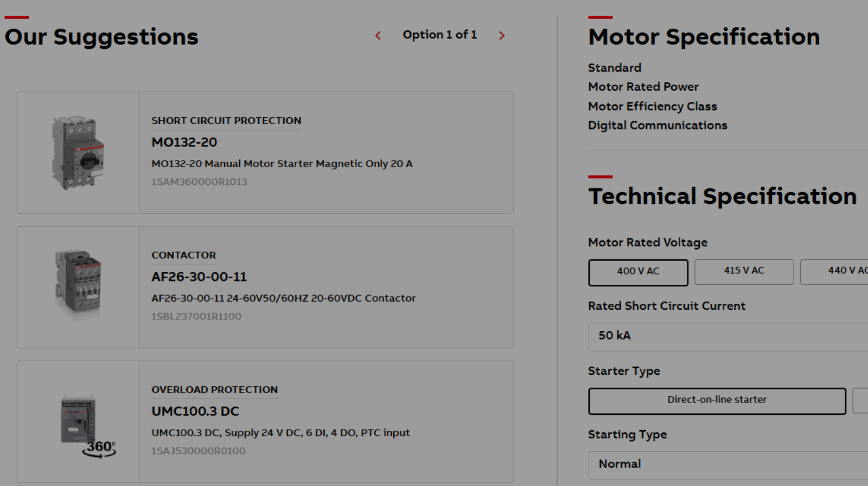Open the AF26 contactor product image
The height and width of the screenshot is (486, 868).
(78, 282)
